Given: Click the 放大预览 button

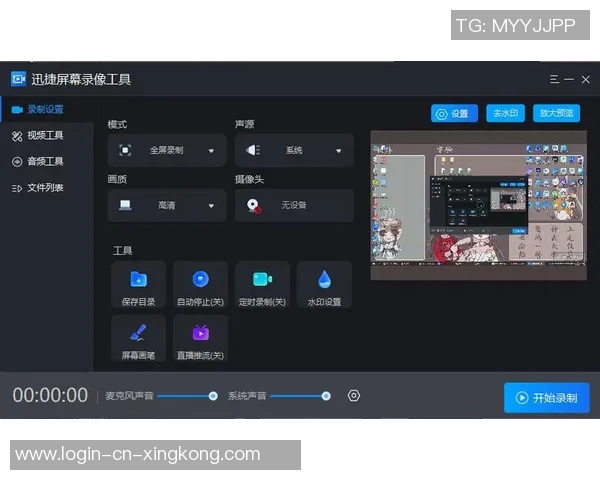Looking at the screenshot, I should click(x=556, y=113).
